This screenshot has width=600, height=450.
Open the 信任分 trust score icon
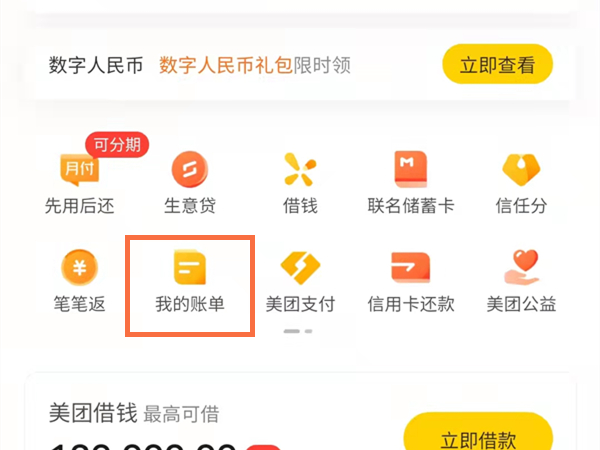[x=521, y=170]
